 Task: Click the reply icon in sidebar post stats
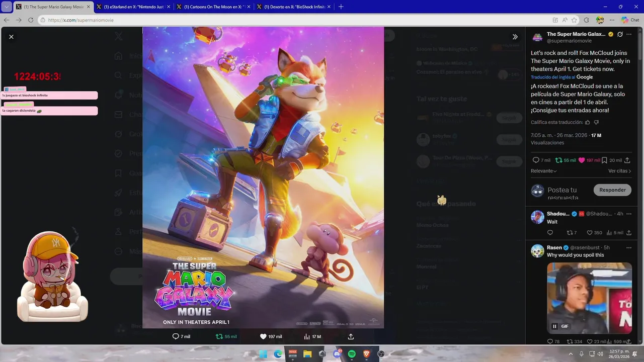tap(536, 160)
